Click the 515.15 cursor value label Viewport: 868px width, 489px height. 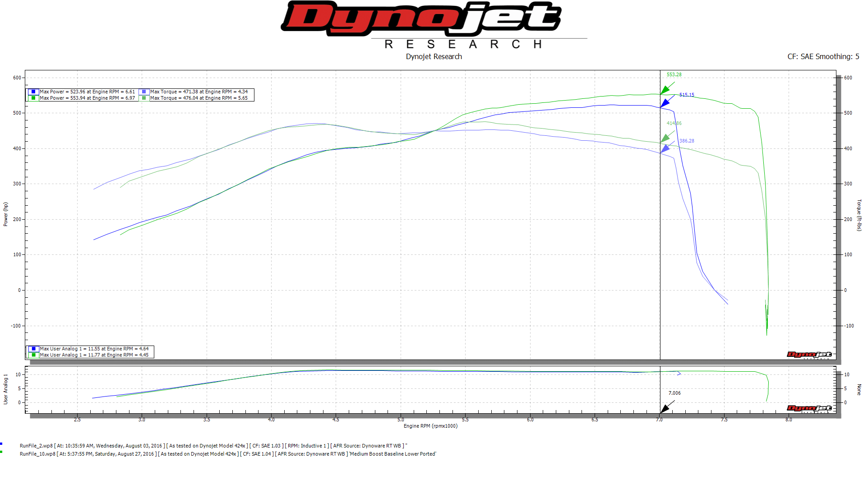point(687,95)
